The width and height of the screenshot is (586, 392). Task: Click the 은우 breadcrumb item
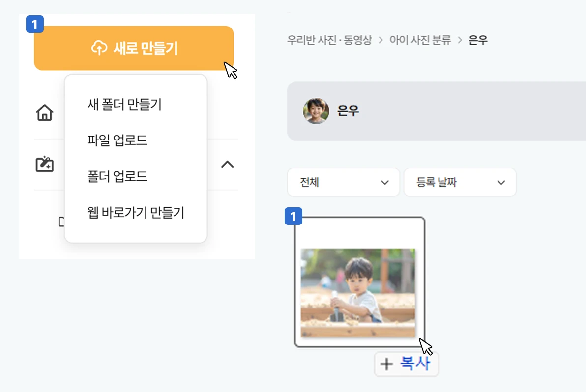point(478,40)
